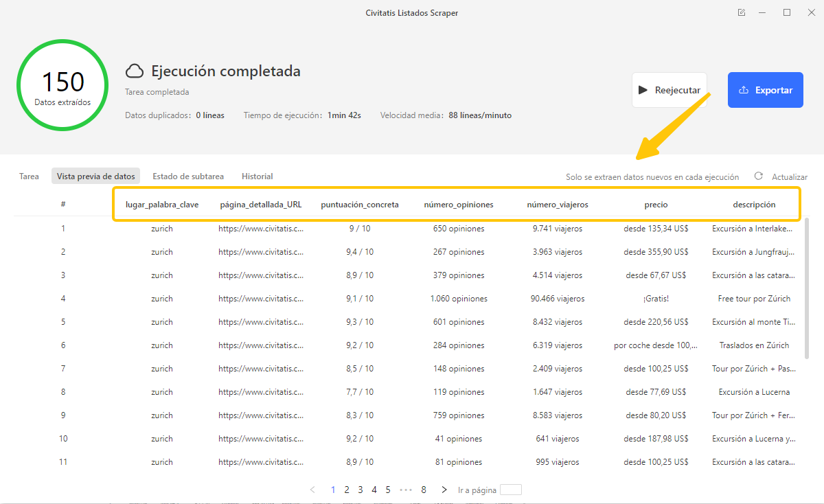
Task: Go to previous page with left arrow
Action: pyautogui.click(x=313, y=490)
